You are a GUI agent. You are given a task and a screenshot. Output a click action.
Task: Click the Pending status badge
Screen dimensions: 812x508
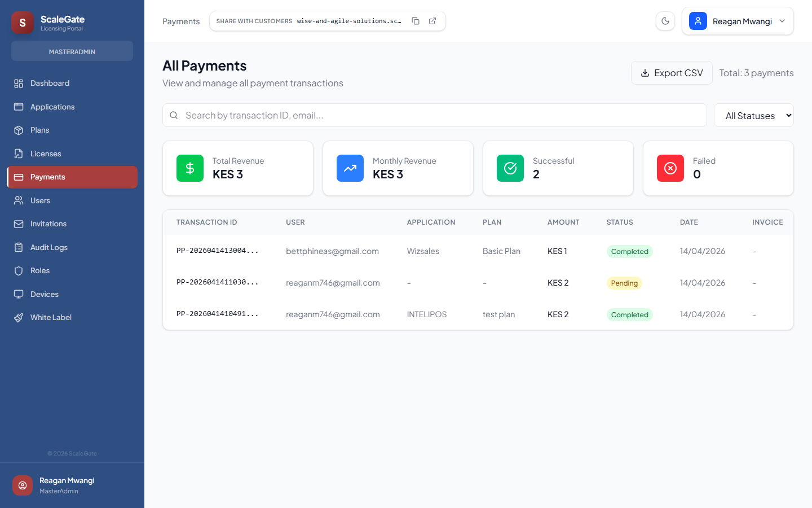pyautogui.click(x=624, y=283)
